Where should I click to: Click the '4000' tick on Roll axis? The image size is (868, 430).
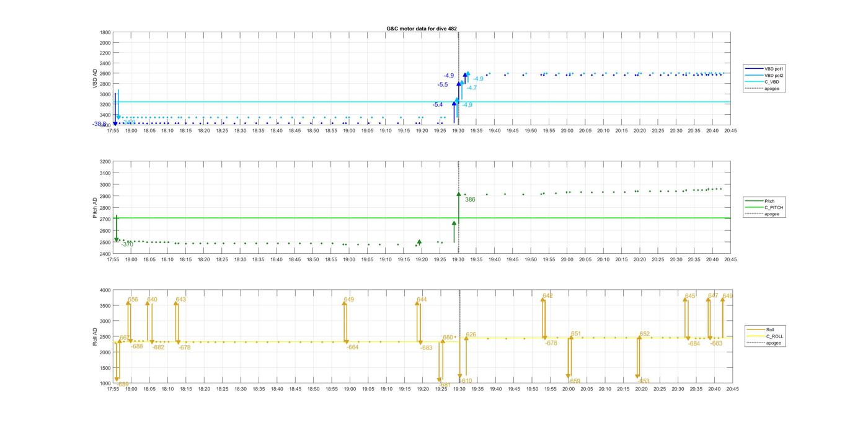tap(105, 290)
